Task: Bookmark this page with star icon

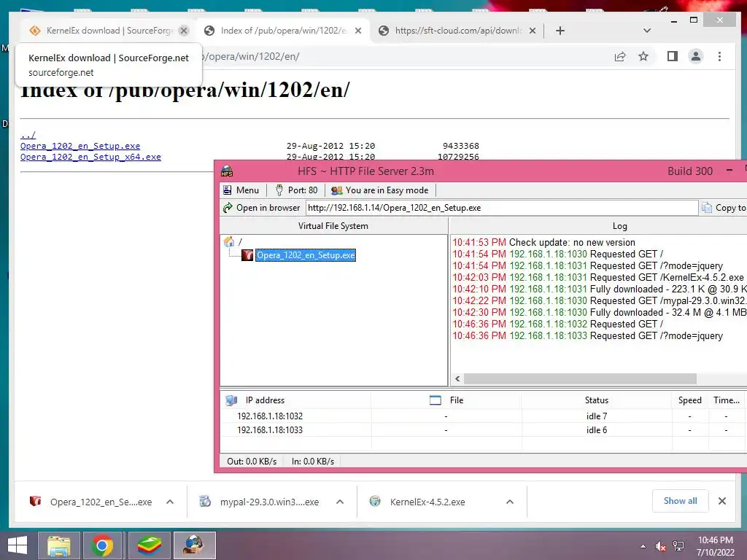Action: pos(643,57)
